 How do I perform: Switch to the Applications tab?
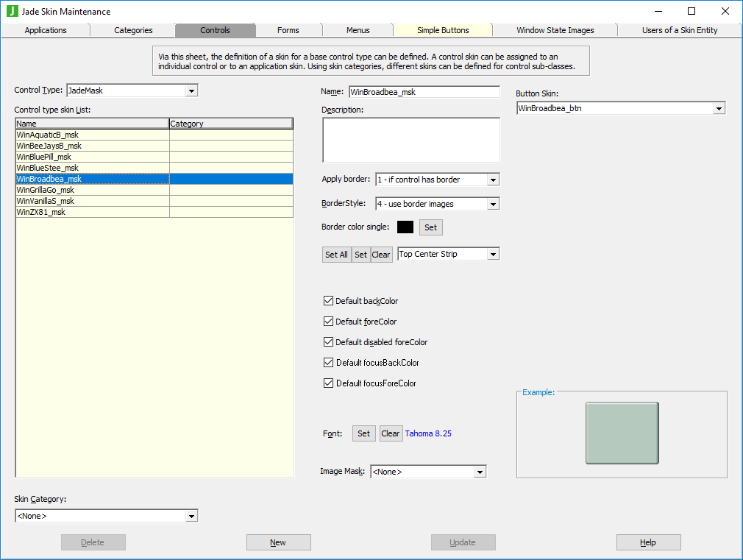click(46, 30)
